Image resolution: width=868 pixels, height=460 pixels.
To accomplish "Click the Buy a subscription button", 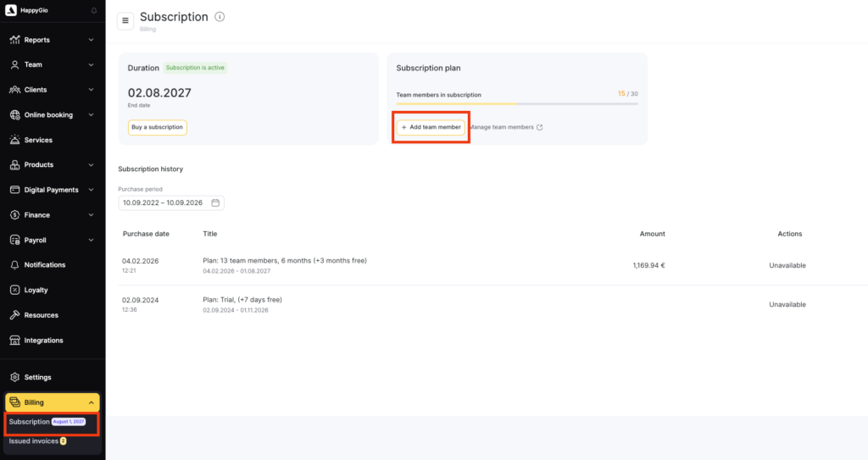I will coord(157,127).
